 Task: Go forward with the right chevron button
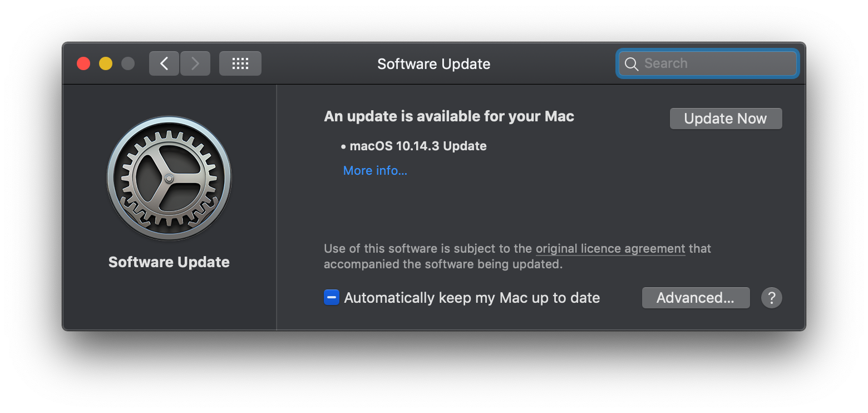(195, 63)
